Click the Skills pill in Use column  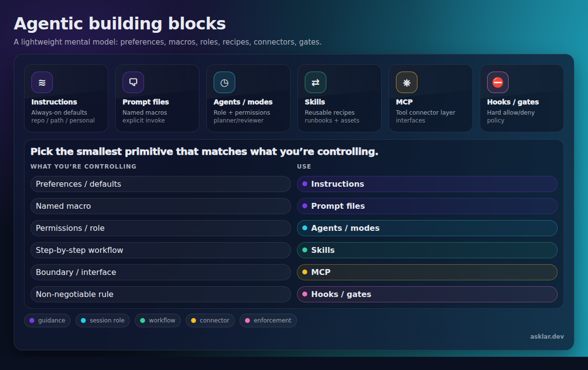427,250
